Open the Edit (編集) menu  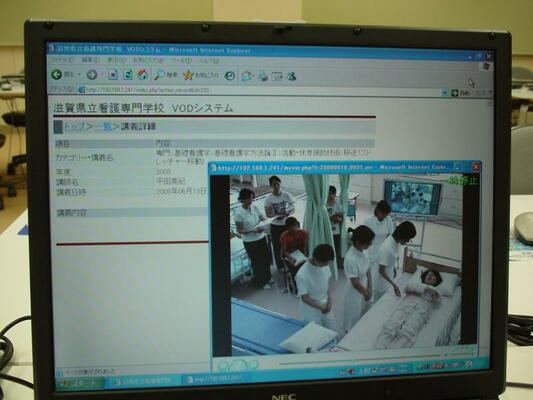click(x=90, y=60)
